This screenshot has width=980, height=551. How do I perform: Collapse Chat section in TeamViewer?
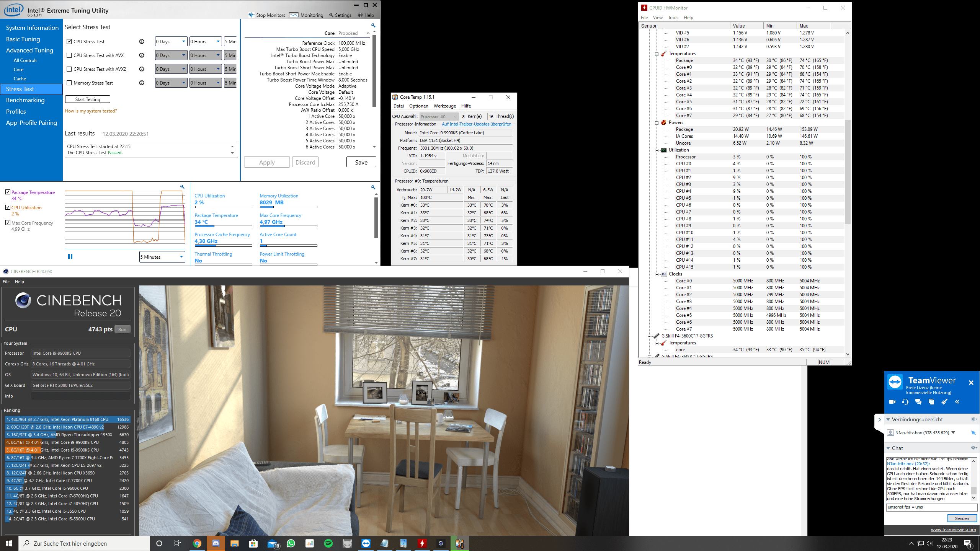[x=888, y=448]
